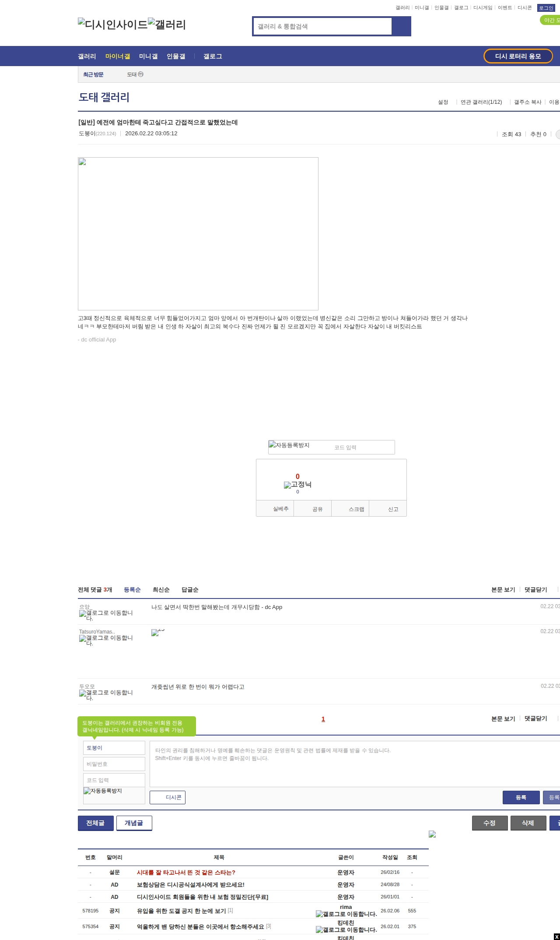The image size is (560, 940).
Task: Click the 미니갤 link in top utility menu
Action: coord(422,7)
